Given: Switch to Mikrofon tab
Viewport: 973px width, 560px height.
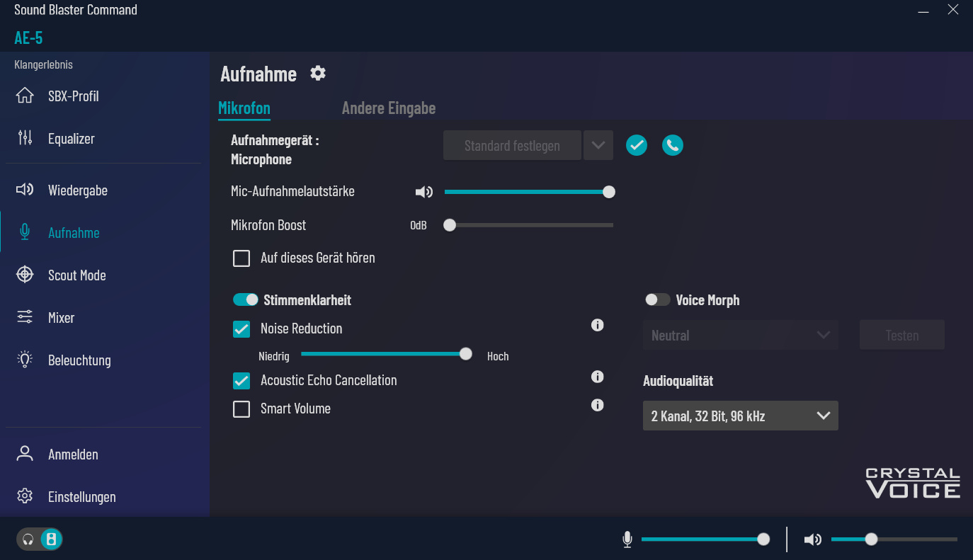Looking at the screenshot, I should tap(244, 108).
